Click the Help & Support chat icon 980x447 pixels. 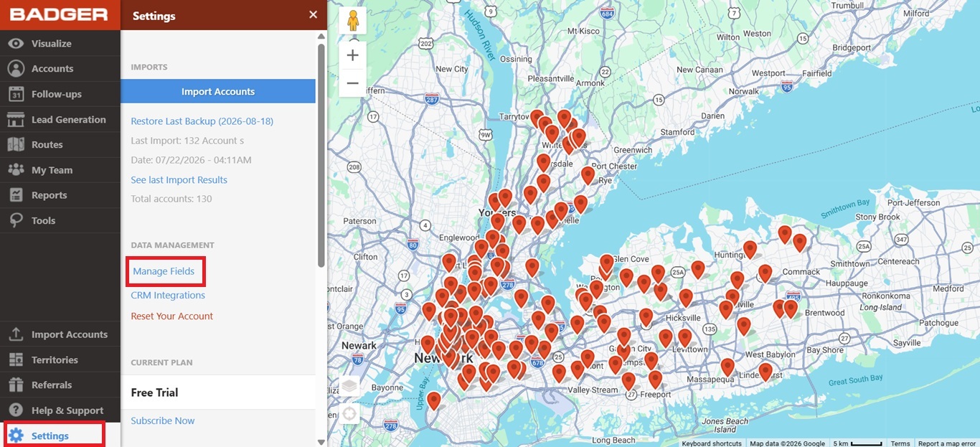coord(16,410)
